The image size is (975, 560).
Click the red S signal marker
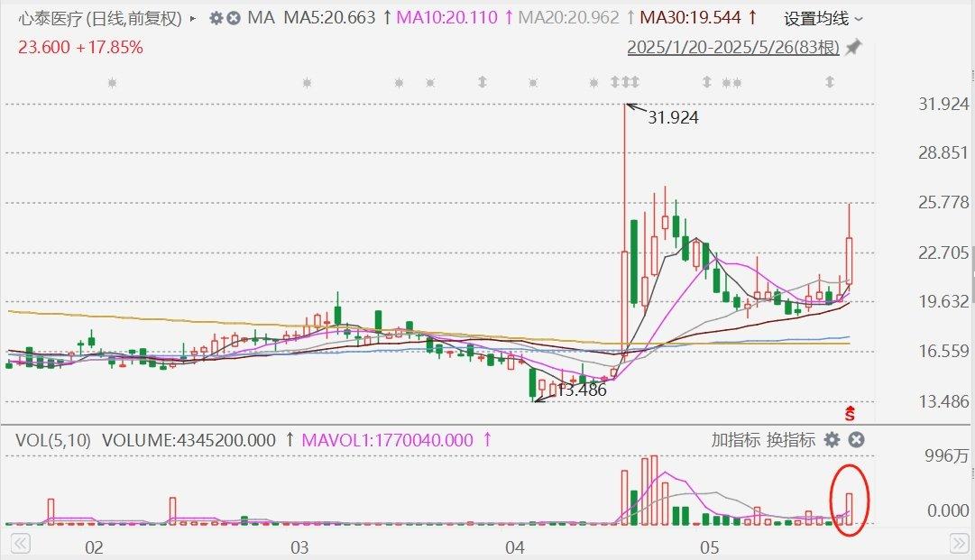tap(850, 414)
